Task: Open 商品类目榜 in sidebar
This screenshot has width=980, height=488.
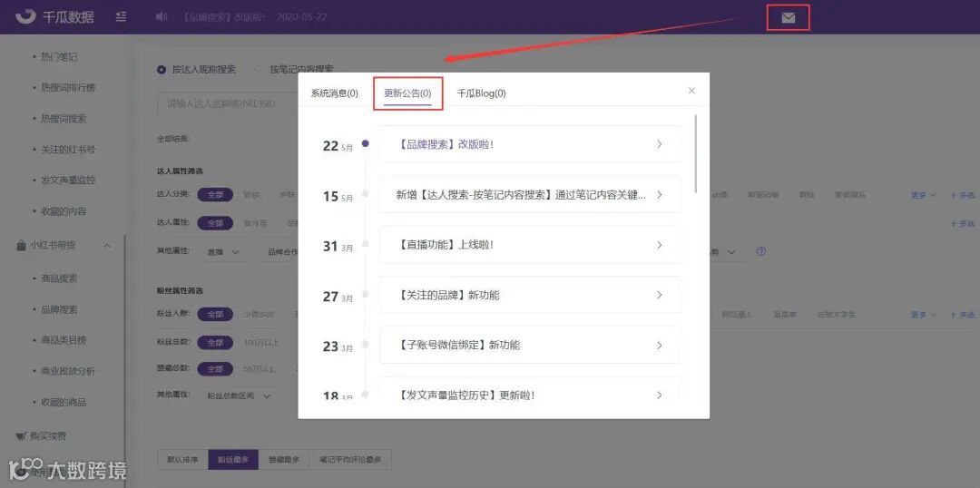Action: click(64, 340)
